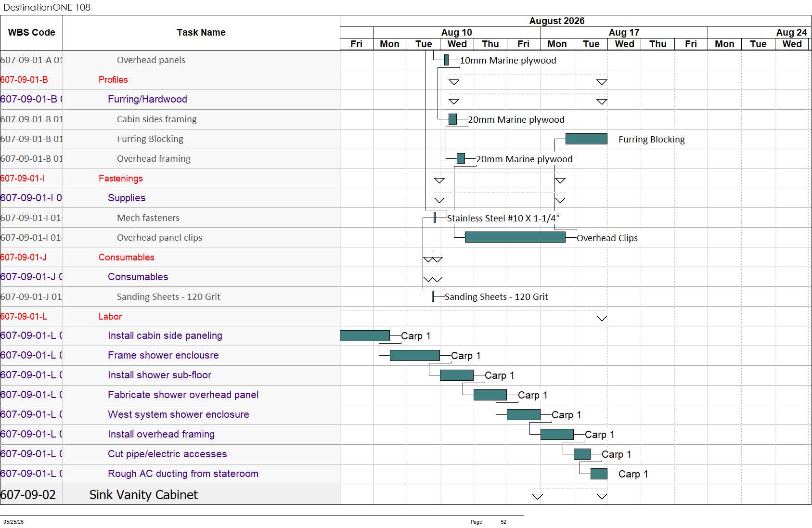Select the Overhead panel clips task name
The height and width of the screenshot is (528, 812).
point(159,238)
